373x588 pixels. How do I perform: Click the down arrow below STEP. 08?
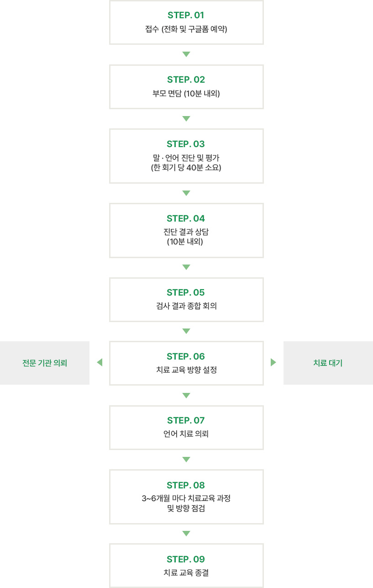[x=186, y=534]
